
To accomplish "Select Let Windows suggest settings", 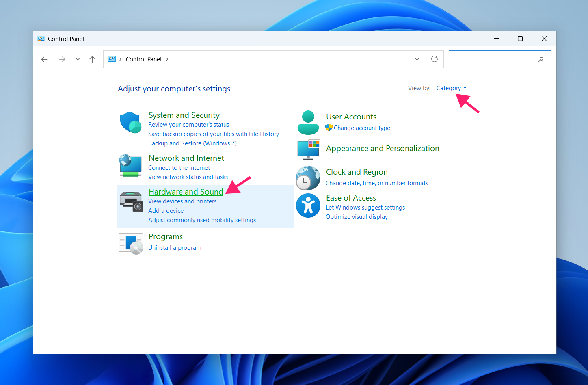I will pos(365,208).
